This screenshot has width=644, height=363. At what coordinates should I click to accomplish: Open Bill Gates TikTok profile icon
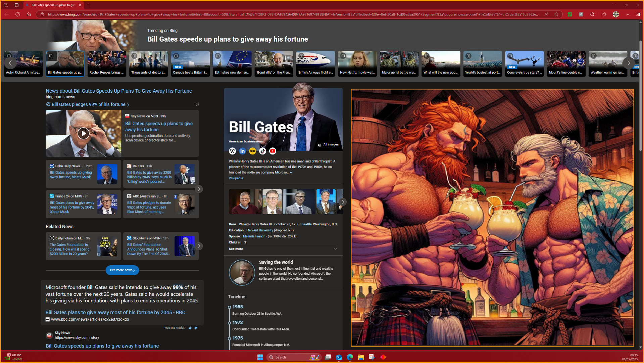[262, 151]
